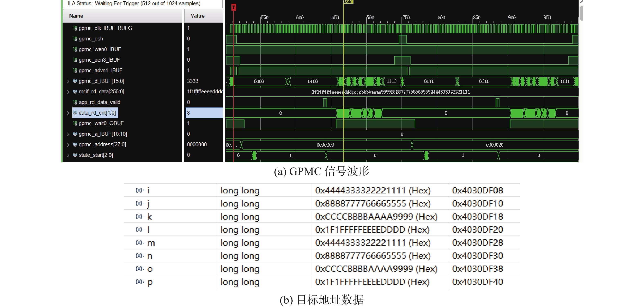644x307 pixels.
Task: Click the Name column header
Action: click(122, 16)
